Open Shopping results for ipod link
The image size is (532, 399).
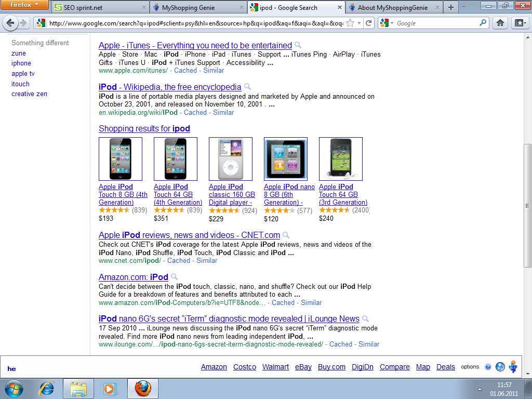coord(144,129)
